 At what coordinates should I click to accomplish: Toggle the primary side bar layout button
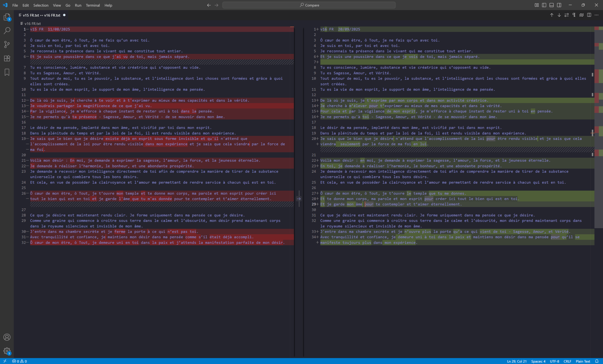coord(544,5)
